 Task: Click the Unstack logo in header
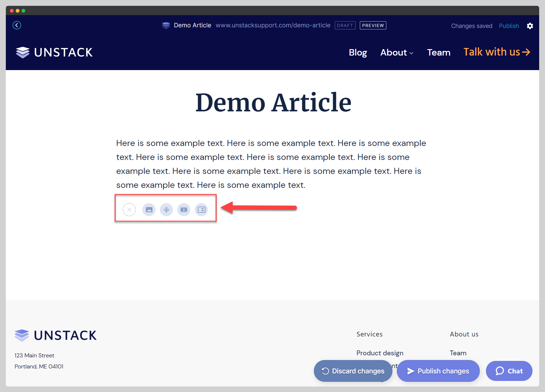point(54,52)
